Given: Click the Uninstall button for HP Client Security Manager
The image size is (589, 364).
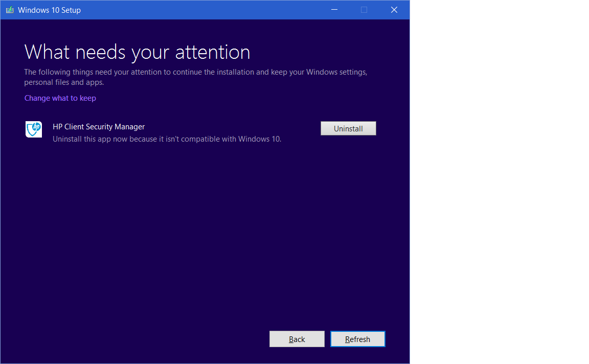Looking at the screenshot, I should [x=348, y=128].
